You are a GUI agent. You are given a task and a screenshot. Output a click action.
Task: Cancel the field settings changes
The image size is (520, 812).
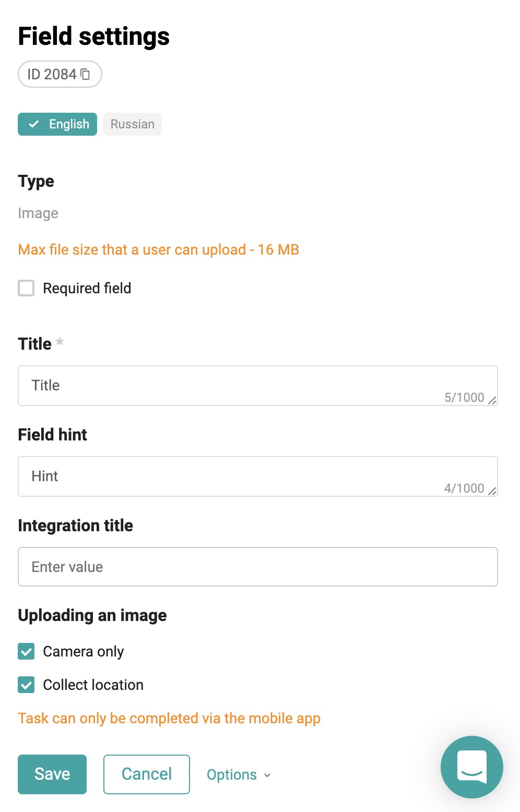point(147,774)
